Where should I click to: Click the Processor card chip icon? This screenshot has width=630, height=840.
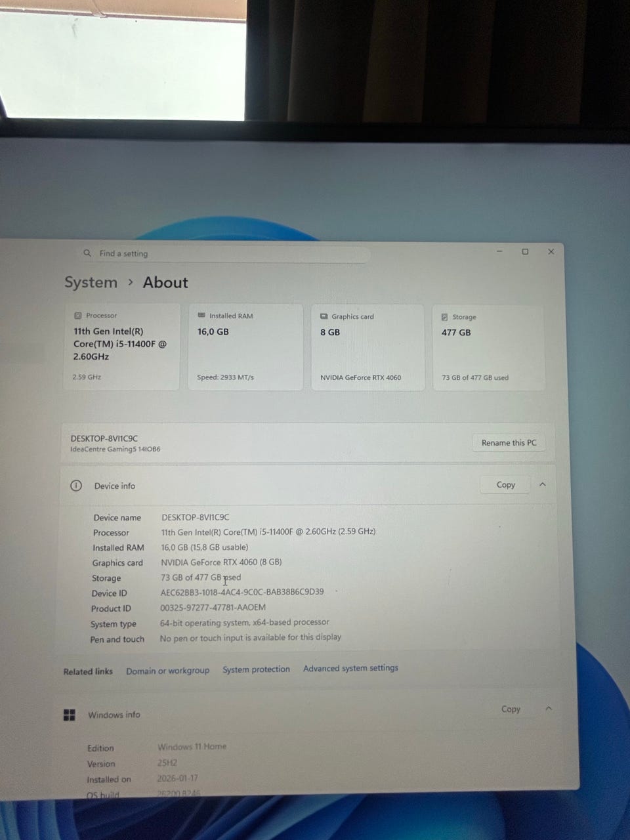(x=78, y=316)
